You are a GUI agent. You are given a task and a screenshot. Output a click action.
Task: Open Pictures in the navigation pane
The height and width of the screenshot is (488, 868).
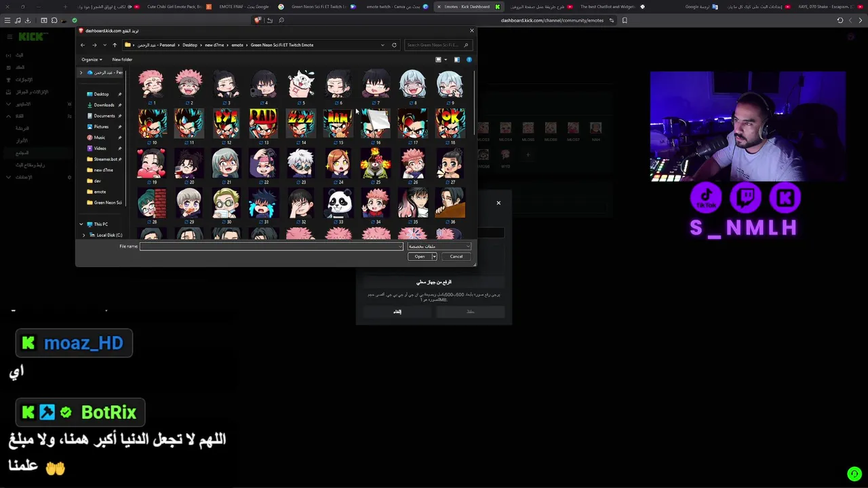pos(101,127)
